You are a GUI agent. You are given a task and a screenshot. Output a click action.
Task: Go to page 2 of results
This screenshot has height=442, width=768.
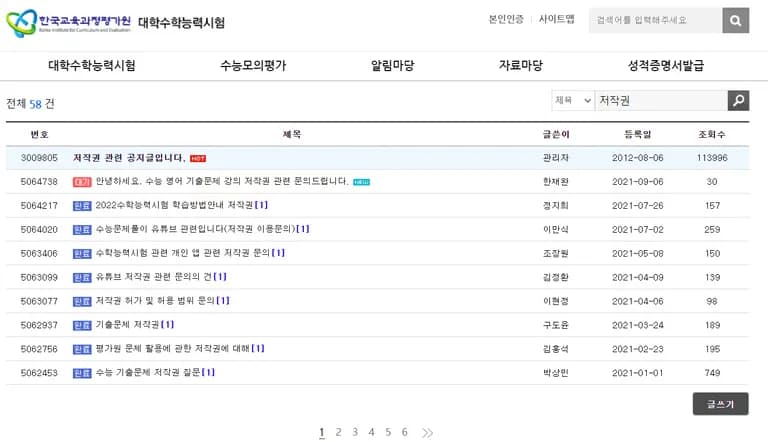[x=338, y=432]
